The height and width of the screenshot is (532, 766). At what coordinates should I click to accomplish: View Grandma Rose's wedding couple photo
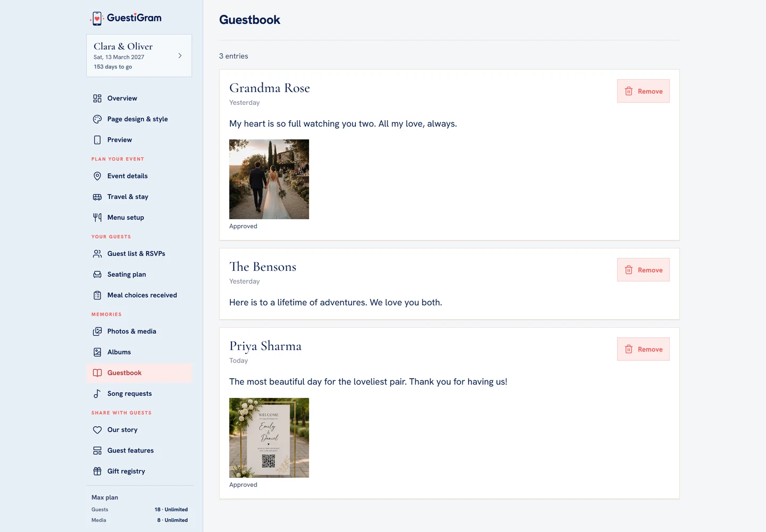tap(269, 179)
